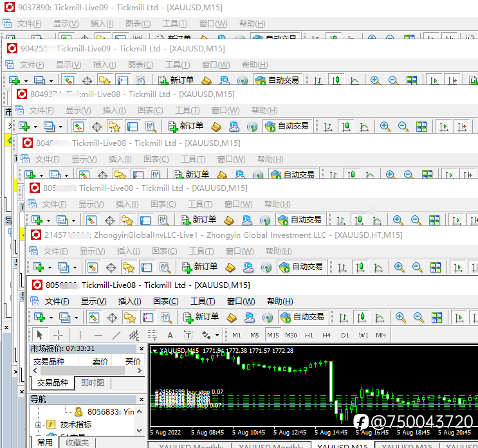Click 新订单 in Zhongyin window
Screen dimensions: 478x448
pyautogui.click(x=199, y=267)
